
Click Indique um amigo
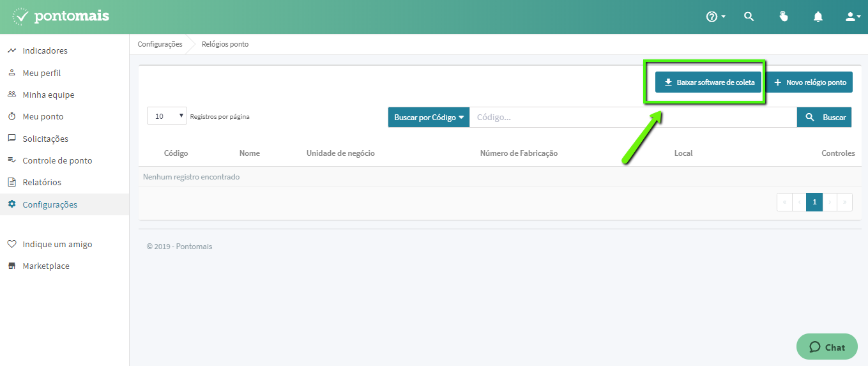pos(57,244)
